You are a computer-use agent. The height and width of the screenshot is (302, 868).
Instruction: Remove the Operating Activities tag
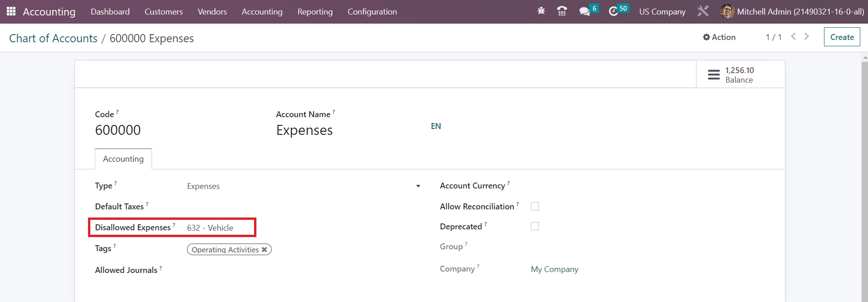tap(265, 250)
